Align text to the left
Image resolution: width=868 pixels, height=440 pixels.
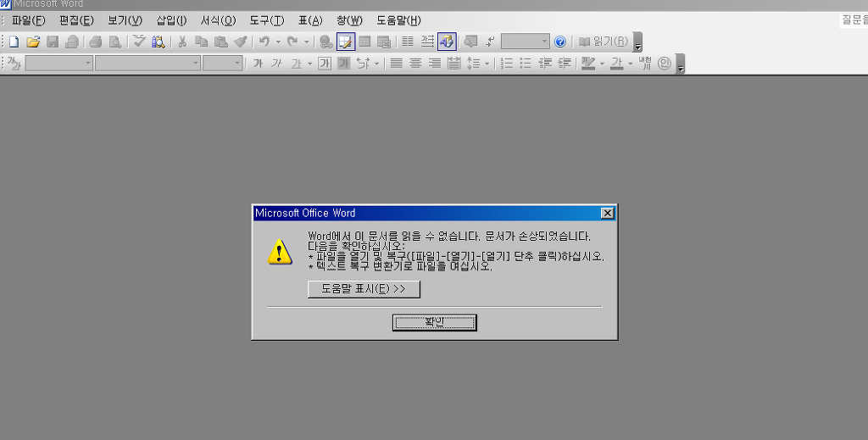point(397,64)
